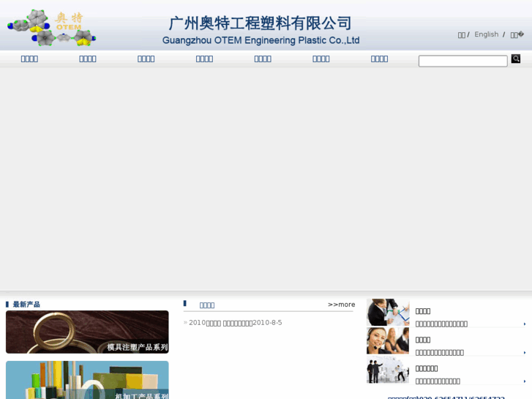This screenshot has width=532, height=399.
Task: Select the language link left of English
Action: pos(462,35)
